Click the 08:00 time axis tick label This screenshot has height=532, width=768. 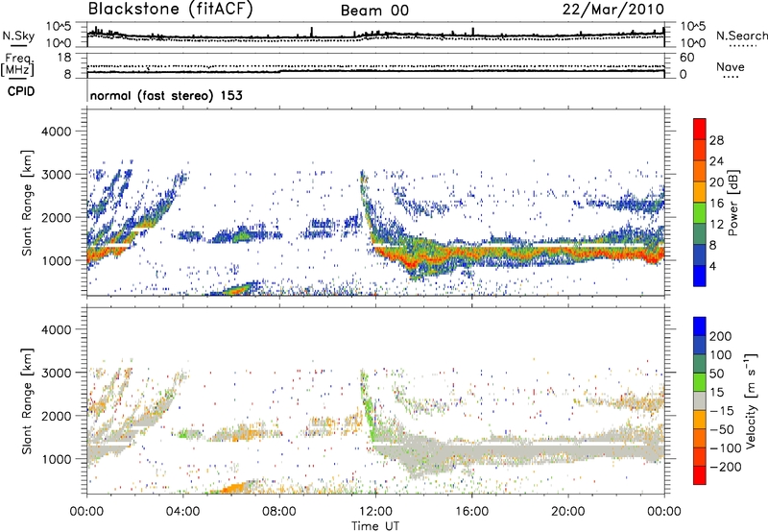(x=279, y=512)
